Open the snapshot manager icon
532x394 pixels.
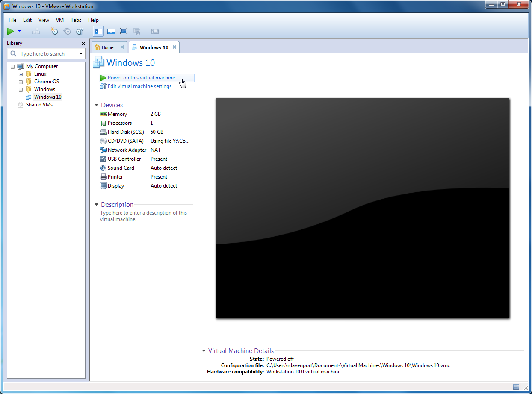[80, 31]
